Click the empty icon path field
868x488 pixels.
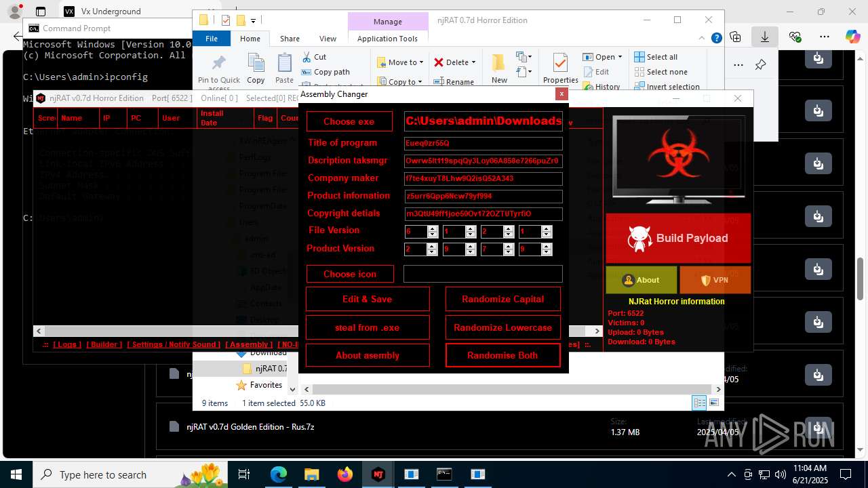483,274
